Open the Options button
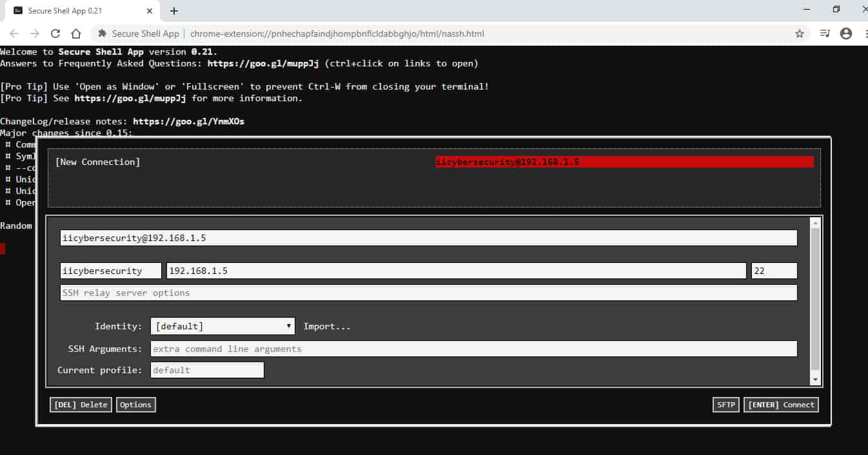Image resolution: width=868 pixels, height=455 pixels. [x=135, y=405]
